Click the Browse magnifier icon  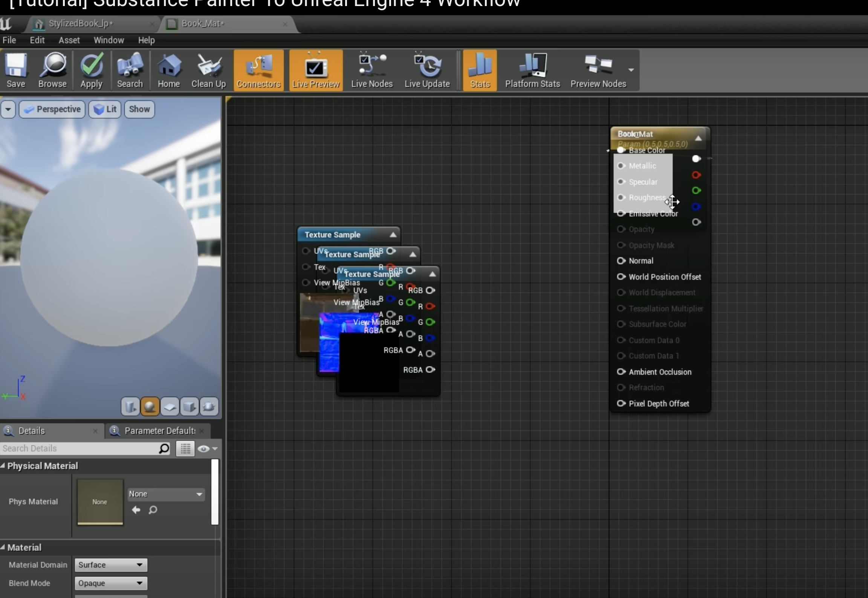(x=52, y=71)
